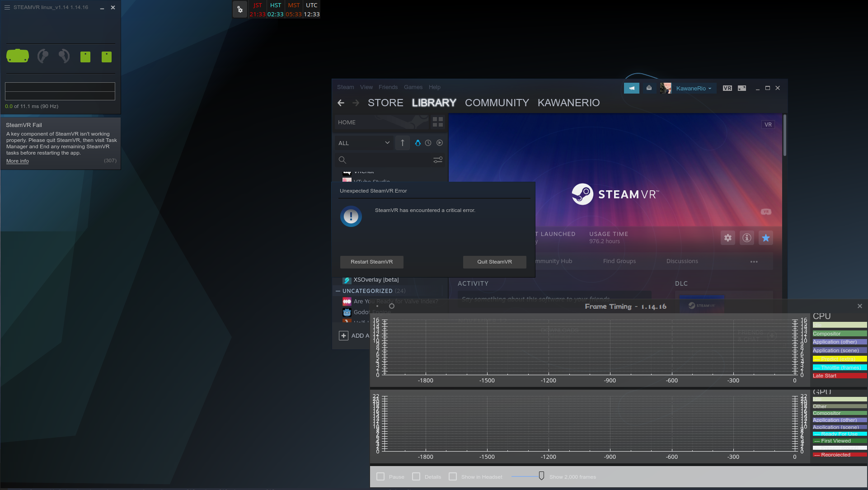Open the inbox envelope icon
868x490 pixels.
(x=649, y=88)
